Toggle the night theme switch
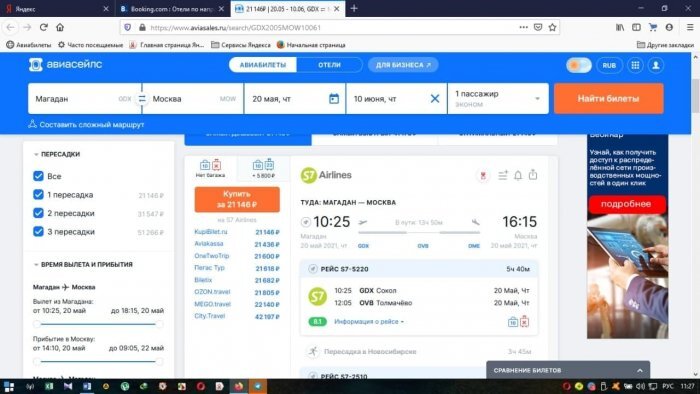Image resolution: width=700 pixels, height=394 pixels. click(579, 65)
